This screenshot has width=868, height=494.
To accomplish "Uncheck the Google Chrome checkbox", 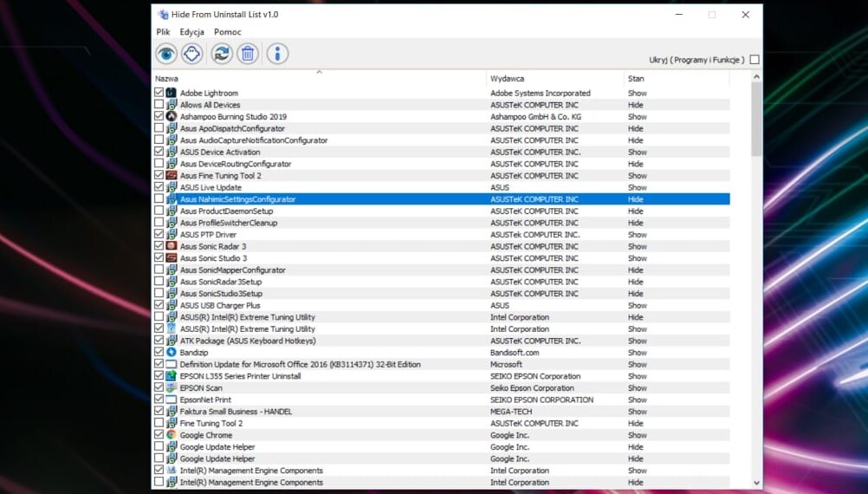I will (159, 434).
